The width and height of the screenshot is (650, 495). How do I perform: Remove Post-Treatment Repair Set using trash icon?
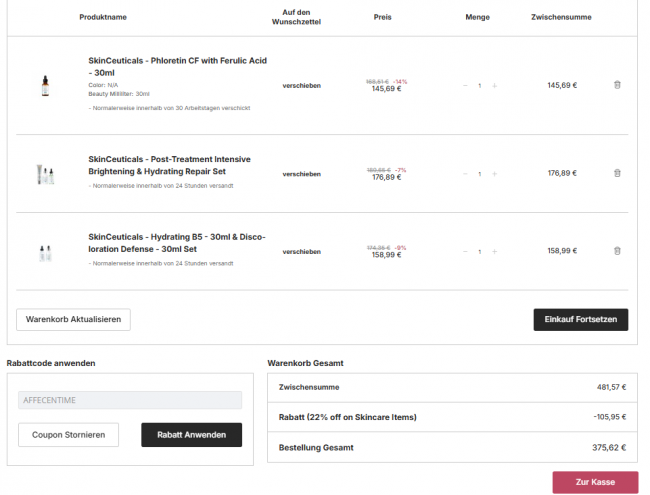click(617, 173)
